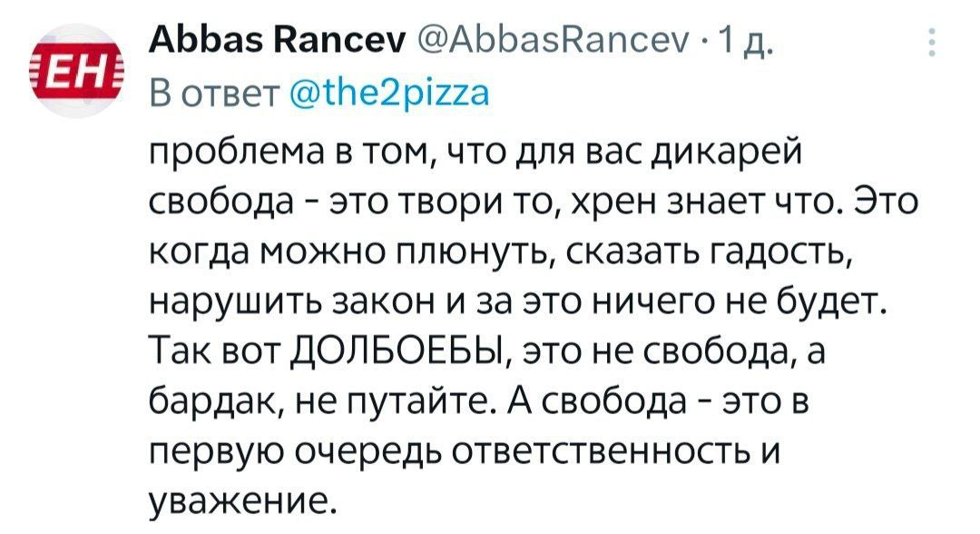The image size is (980, 534).
Task: Click the phrase "нарушить закон" in the tweet
Action: (x=292, y=302)
